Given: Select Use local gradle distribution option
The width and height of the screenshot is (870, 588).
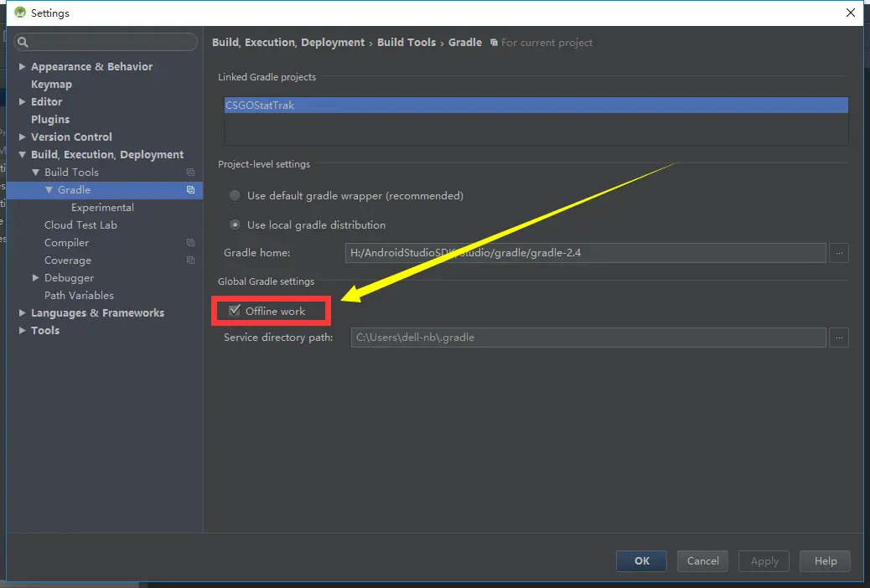Looking at the screenshot, I should (236, 224).
